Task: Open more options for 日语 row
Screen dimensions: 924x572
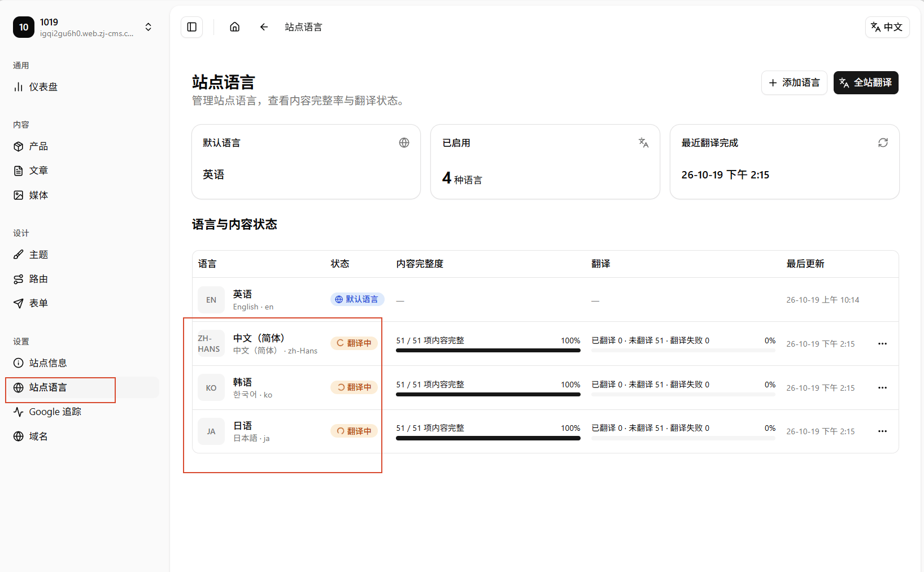Action: [x=882, y=431]
